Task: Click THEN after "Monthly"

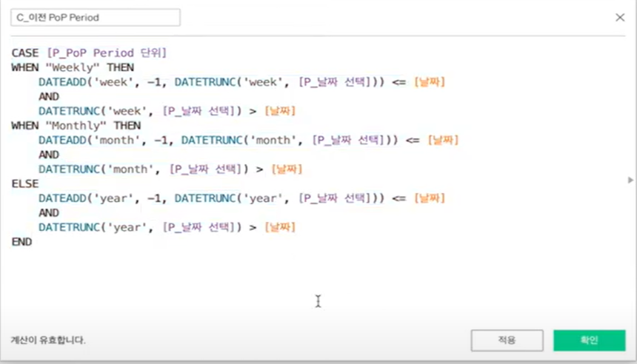Action: tap(127, 125)
